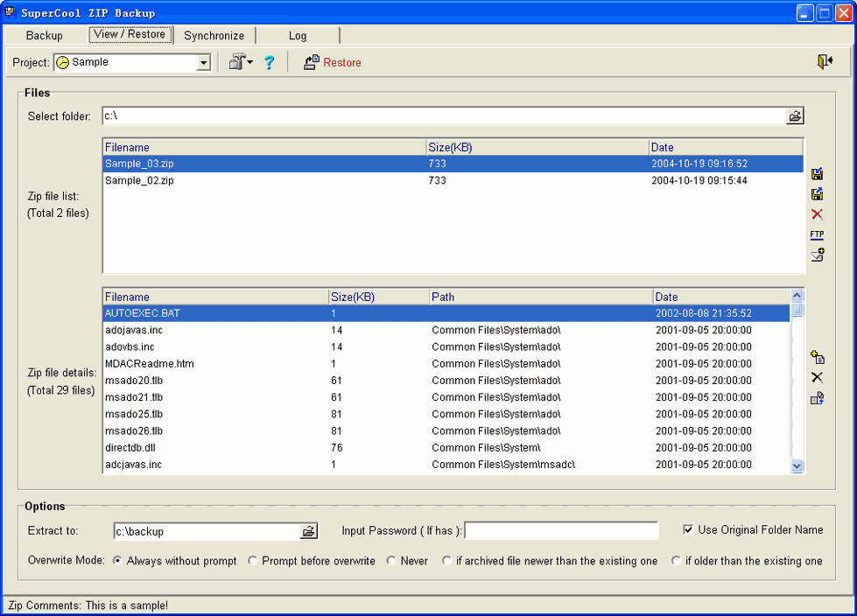Viewport: 857px width, 616px height.
Task: Click the email envelope icon beside zip list
Action: point(817,255)
